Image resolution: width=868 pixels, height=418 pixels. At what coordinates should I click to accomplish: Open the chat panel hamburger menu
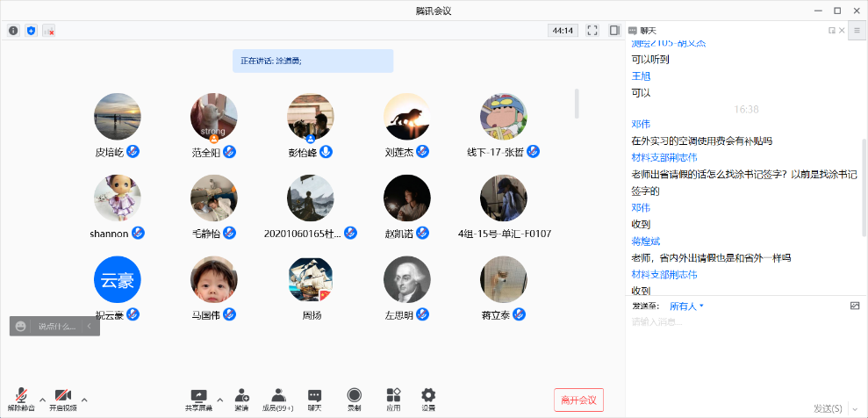(857, 30)
